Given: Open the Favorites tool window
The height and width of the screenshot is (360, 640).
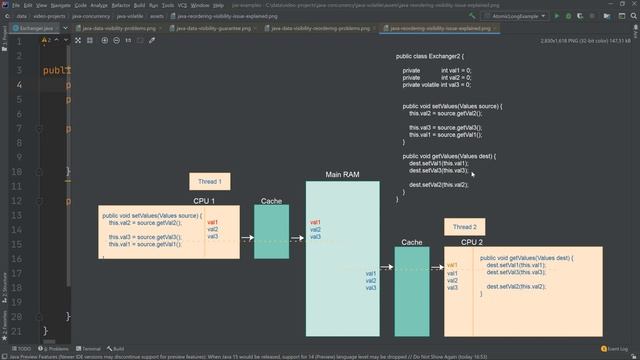Looking at the screenshot, I should click(x=4, y=325).
